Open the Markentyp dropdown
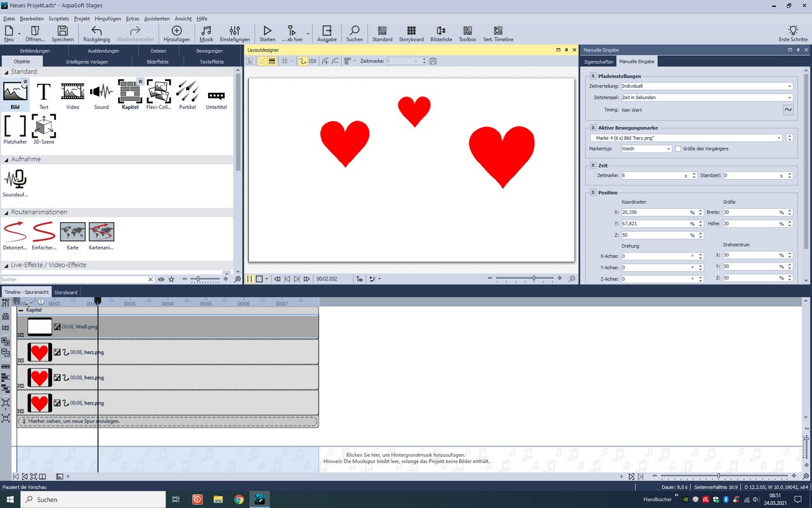Viewport: 812px width, 508px height. click(646, 149)
